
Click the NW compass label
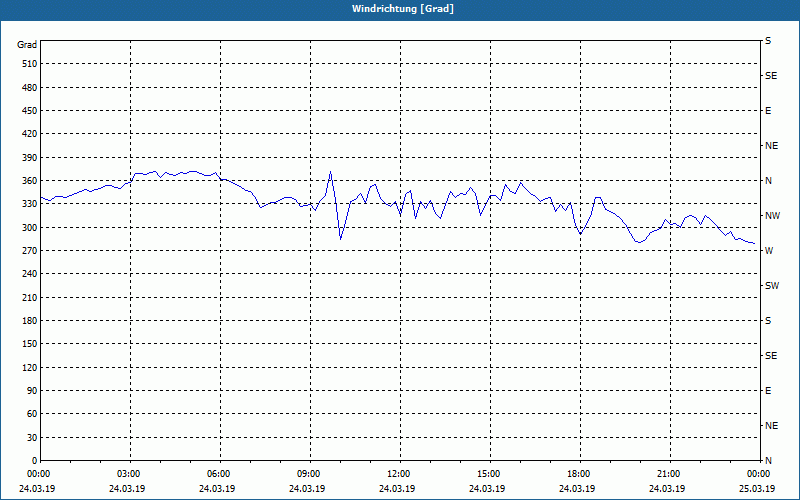click(772, 216)
